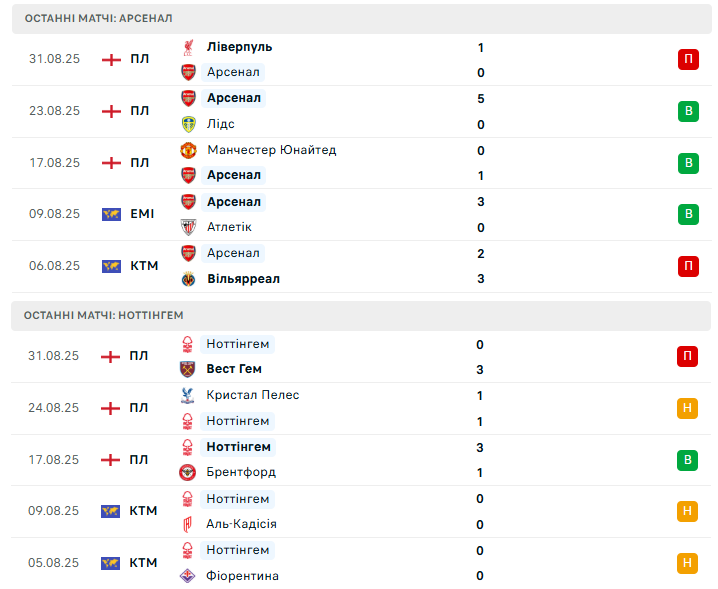Select the Останні матчі: Ноттінгем header
This screenshot has width=718, height=589.
click(104, 315)
